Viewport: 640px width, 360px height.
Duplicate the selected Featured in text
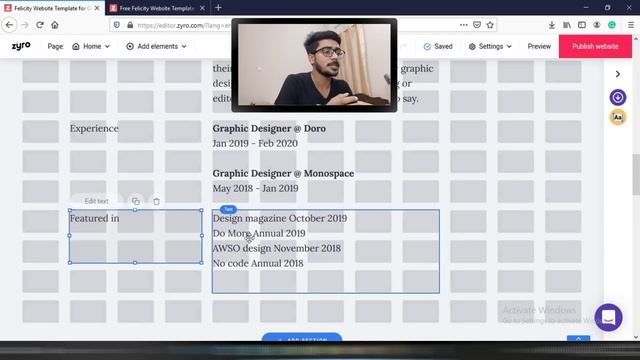[136, 201]
